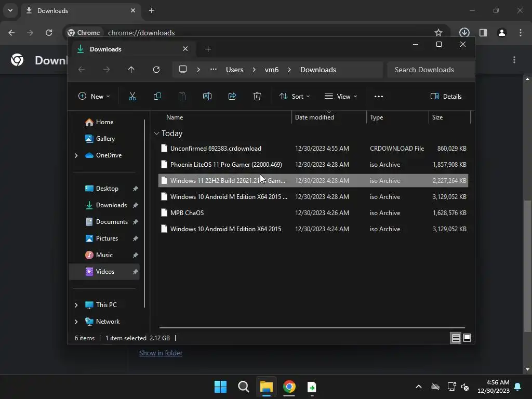Open the Windows Start button
Screen dimensions: 532x399
220,387
